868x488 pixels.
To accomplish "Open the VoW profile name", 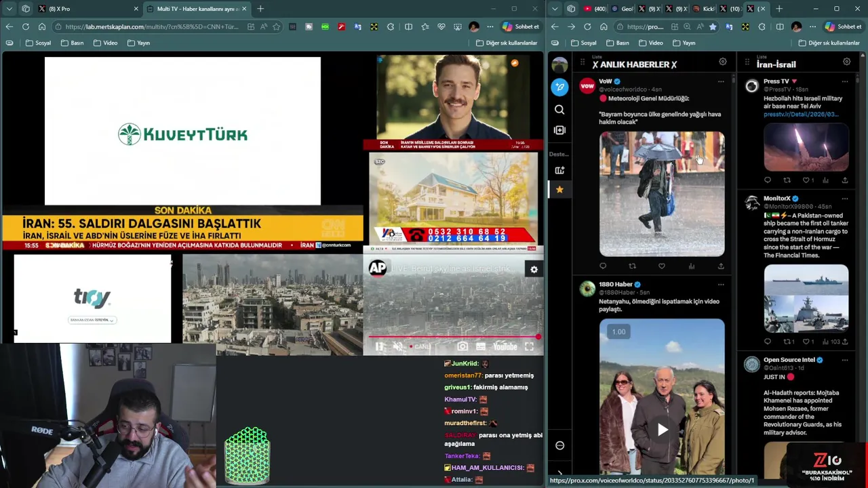I will point(606,81).
